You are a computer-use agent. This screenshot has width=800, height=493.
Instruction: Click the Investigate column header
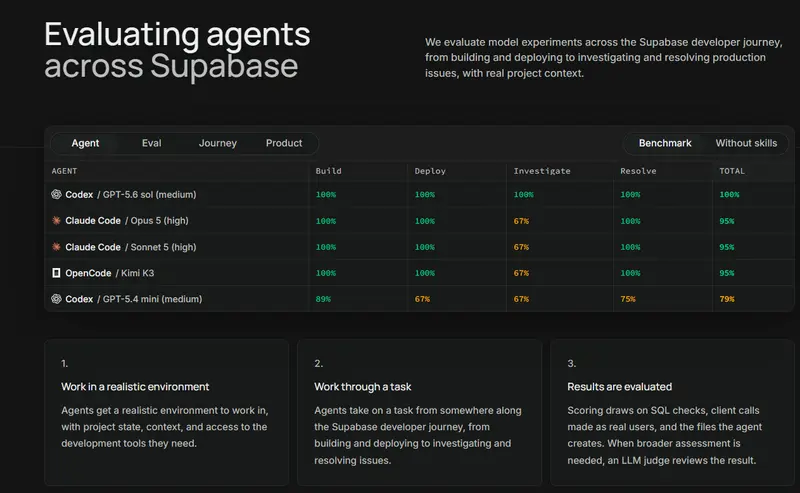542,171
